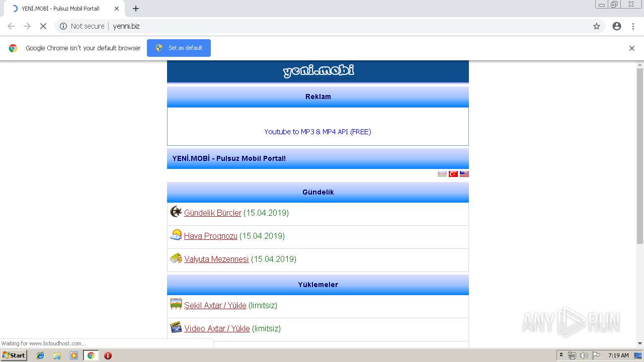Click the show desktop button on taskbar
The height and width of the screenshot is (362, 644).
[638, 355]
